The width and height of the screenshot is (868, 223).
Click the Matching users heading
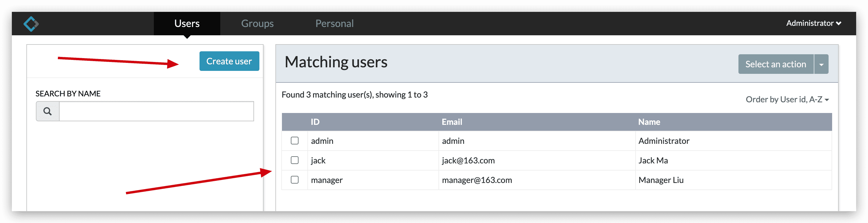point(336,62)
